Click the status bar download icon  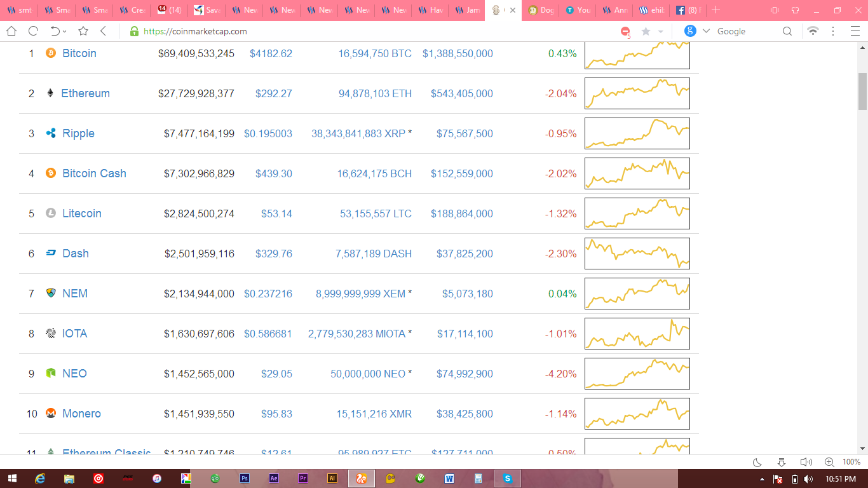pyautogui.click(x=782, y=462)
